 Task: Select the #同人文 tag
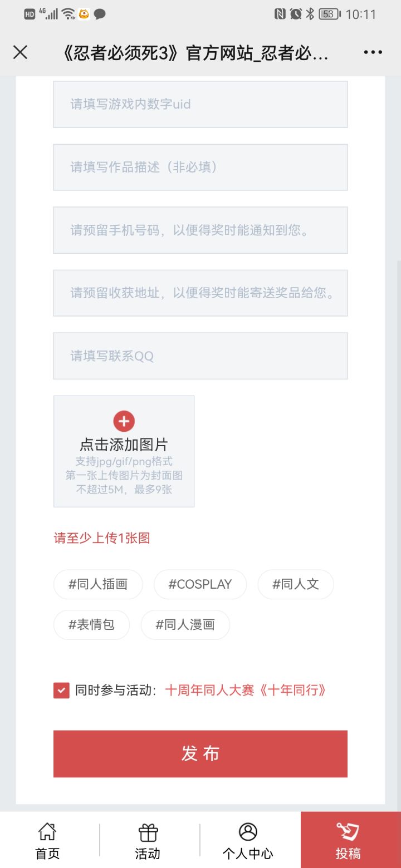coord(296,584)
